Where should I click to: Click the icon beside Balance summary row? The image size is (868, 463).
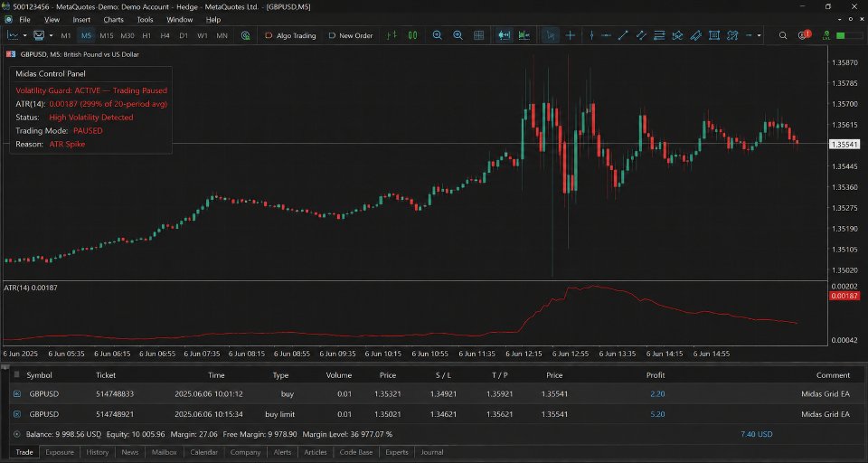pyautogui.click(x=16, y=434)
